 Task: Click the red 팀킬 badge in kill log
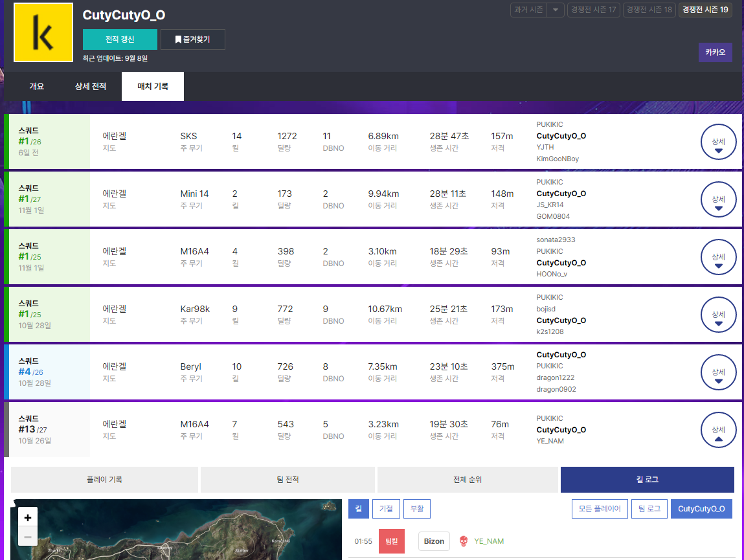pyautogui.click(x=391, y=541)
